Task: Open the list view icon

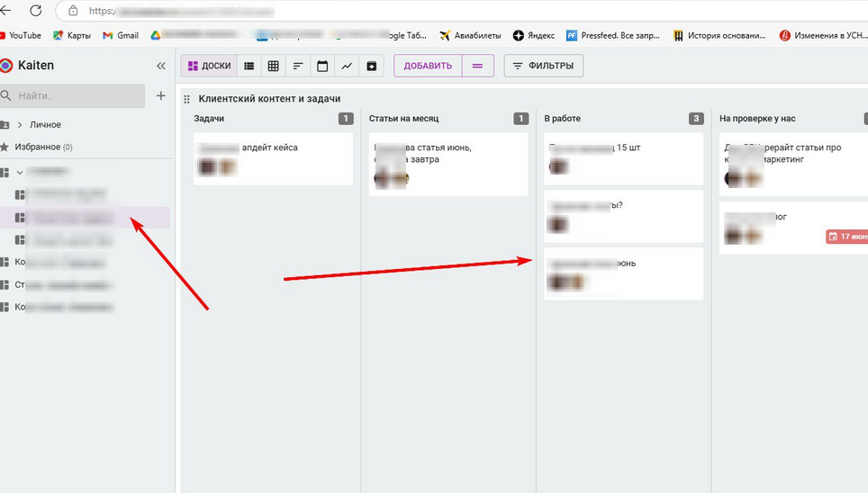Action: pyautogui.click(x=249, y=66)
